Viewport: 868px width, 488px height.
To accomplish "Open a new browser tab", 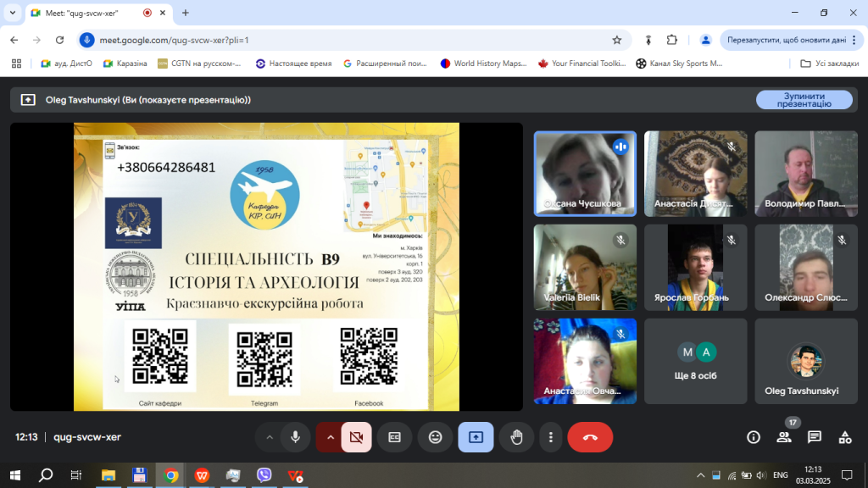I will 186,13.
